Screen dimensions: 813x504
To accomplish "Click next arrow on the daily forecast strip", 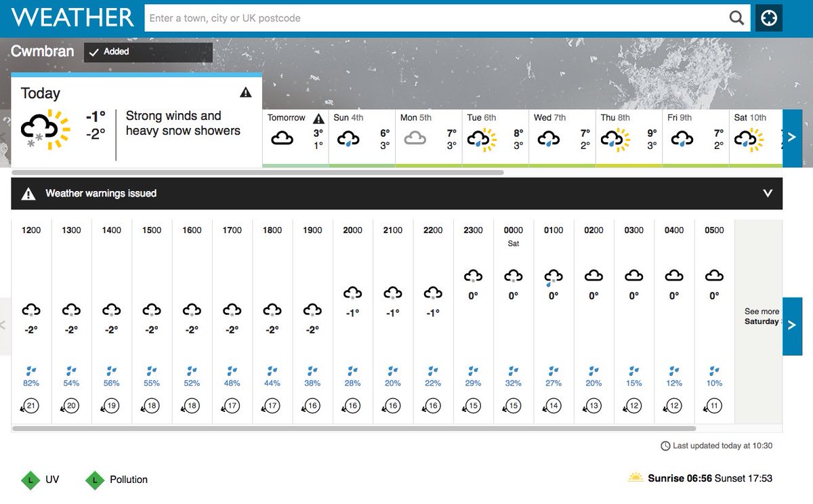I will 792,138.
